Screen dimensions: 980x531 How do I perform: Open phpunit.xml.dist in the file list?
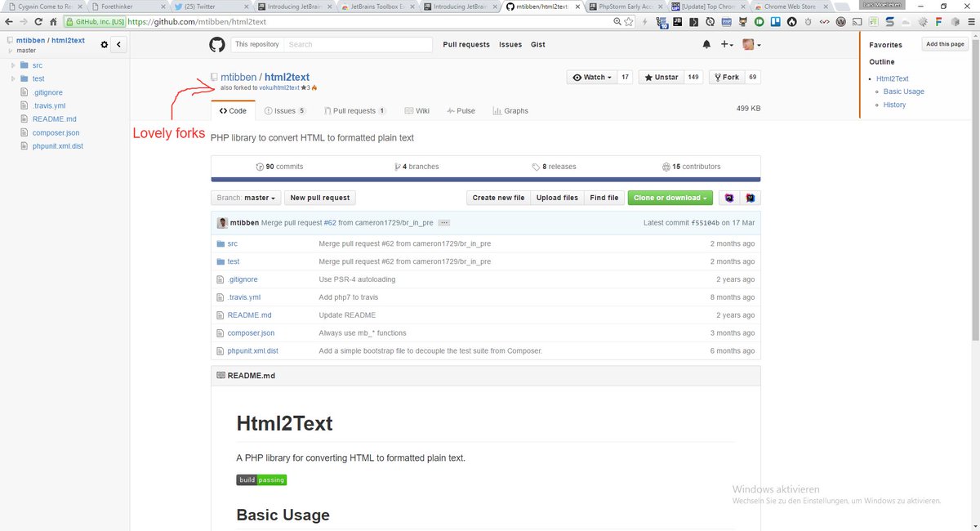click(252, 351)
